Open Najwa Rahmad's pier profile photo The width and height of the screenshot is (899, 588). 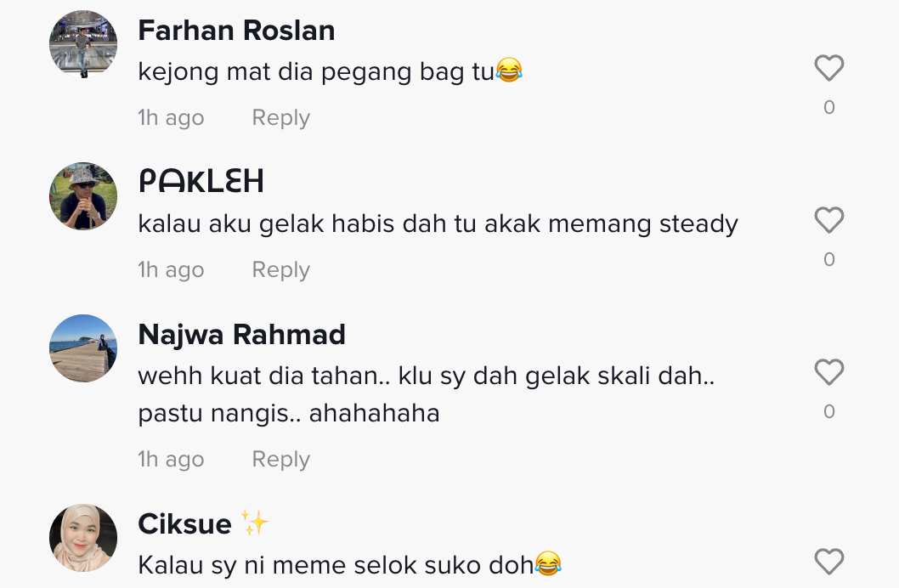point(83,348)
